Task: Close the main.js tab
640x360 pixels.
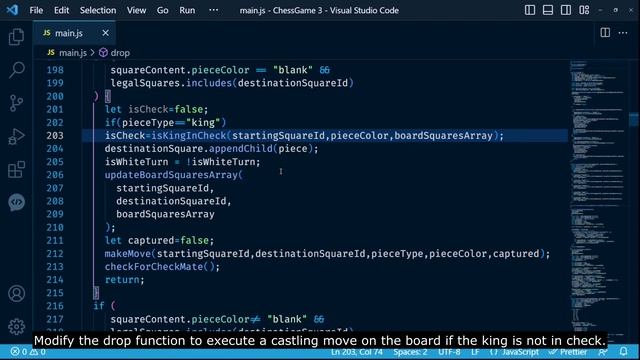Action: [106, 33]
